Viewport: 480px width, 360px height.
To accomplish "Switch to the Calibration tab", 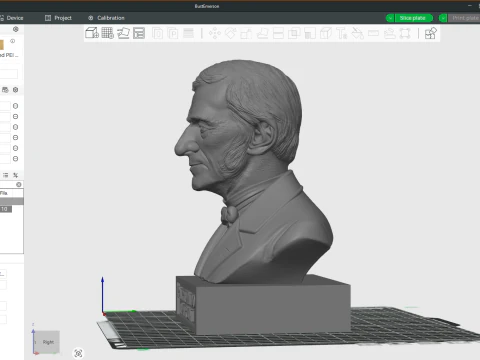I will (x=106, y=18).
